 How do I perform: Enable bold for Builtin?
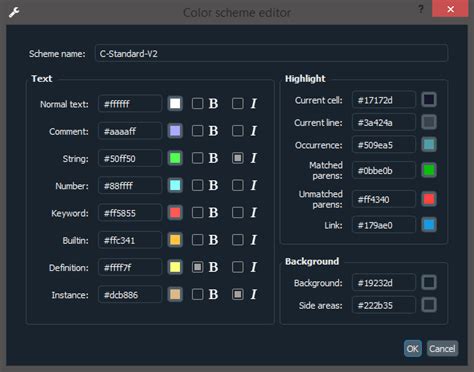coord(198,240)
